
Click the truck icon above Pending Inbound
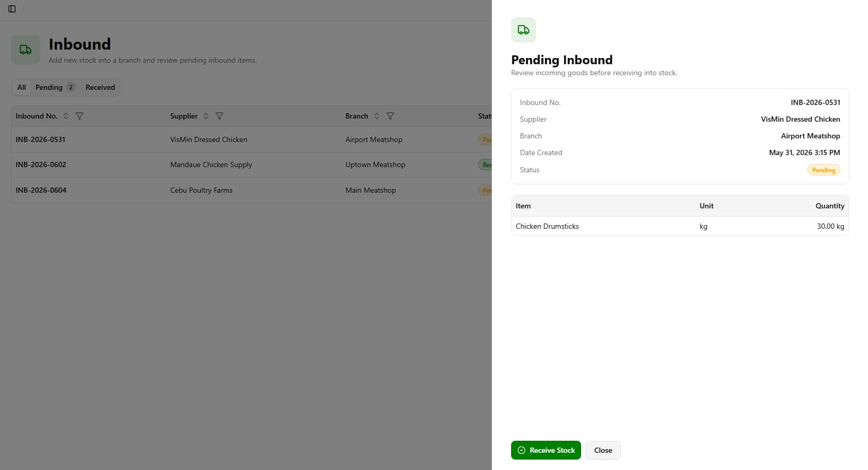pyautogui.click(x=524, y=30)
